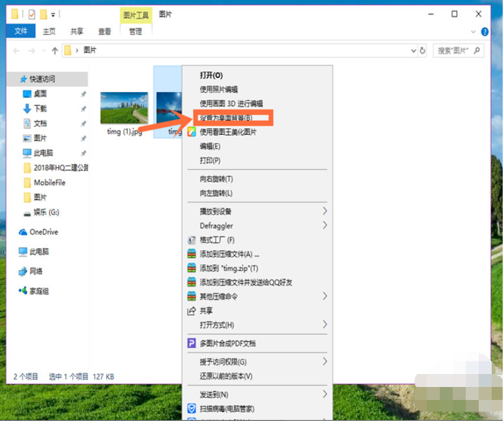The width and height of the screenshot is (504, 422).
Task: Click the 共享 share icon
Action: [191, 311]
